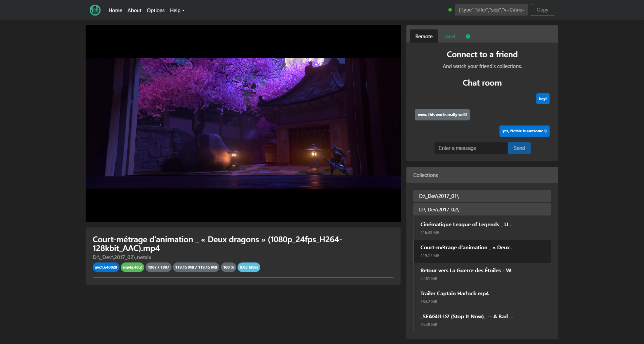Click the green connection status dot

coord(450,10)
